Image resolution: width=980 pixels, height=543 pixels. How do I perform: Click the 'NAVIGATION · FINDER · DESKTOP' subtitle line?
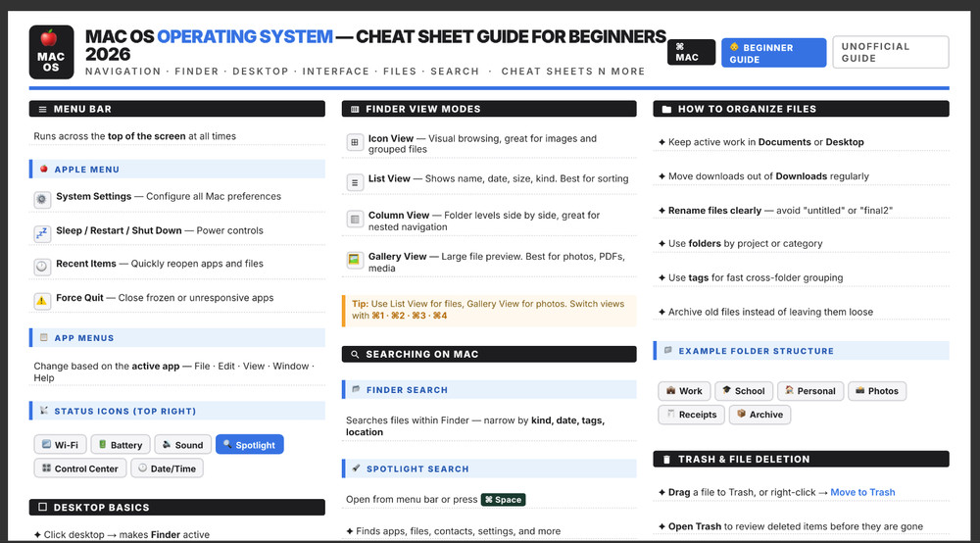pos(365,72)
